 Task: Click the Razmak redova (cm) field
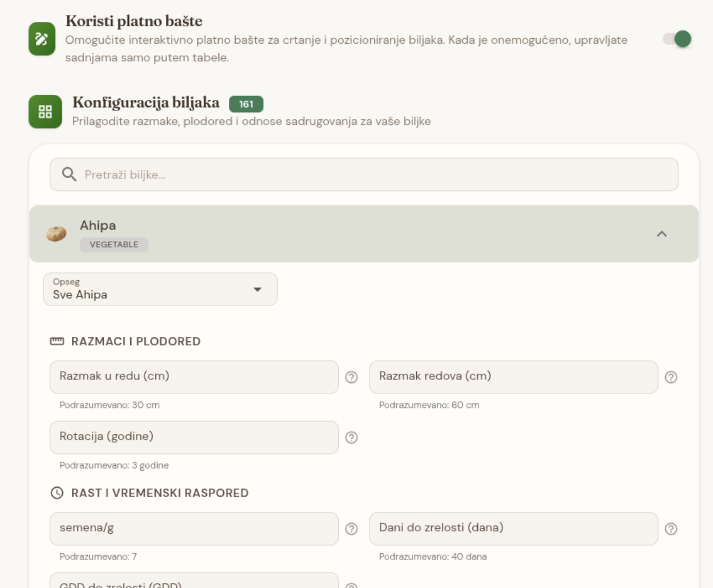point(513,377)
